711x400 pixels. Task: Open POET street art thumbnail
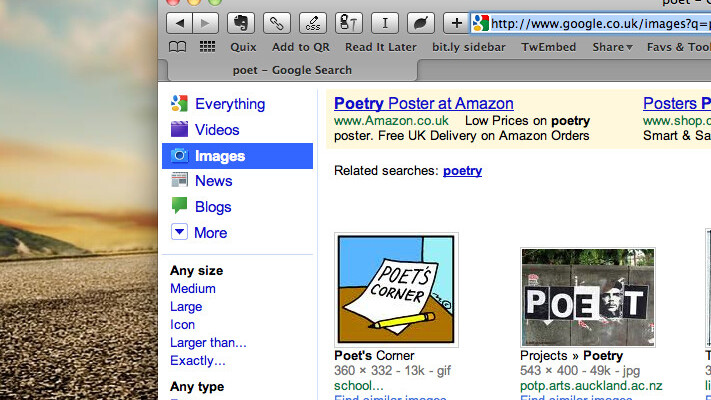point(588,297)
